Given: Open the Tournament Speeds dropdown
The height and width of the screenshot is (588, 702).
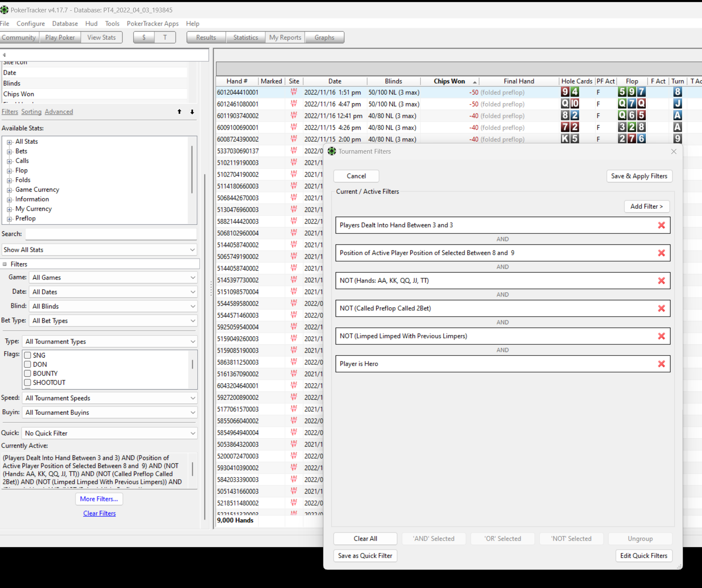Looking at the screenshot, I should tap(110, 398).
